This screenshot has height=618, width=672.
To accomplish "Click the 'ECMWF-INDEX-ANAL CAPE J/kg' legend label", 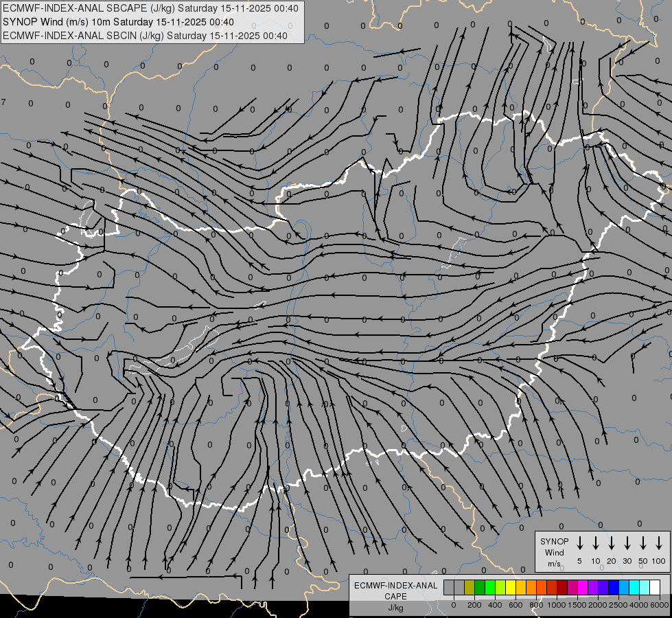I will click(x=395, y=597).
